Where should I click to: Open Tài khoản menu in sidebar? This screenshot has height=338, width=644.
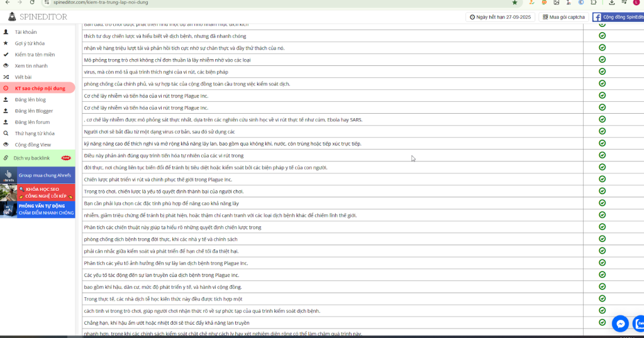click(26, 31)
